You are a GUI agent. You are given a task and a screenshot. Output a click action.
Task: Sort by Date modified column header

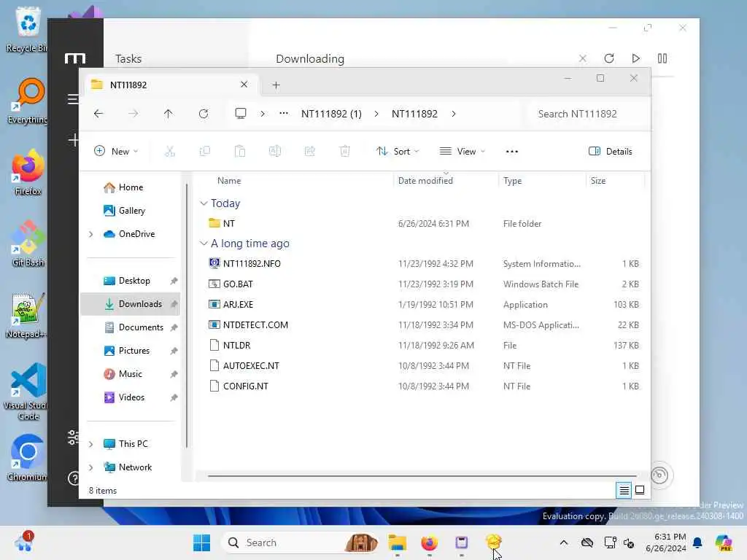[x=425, y=181]
